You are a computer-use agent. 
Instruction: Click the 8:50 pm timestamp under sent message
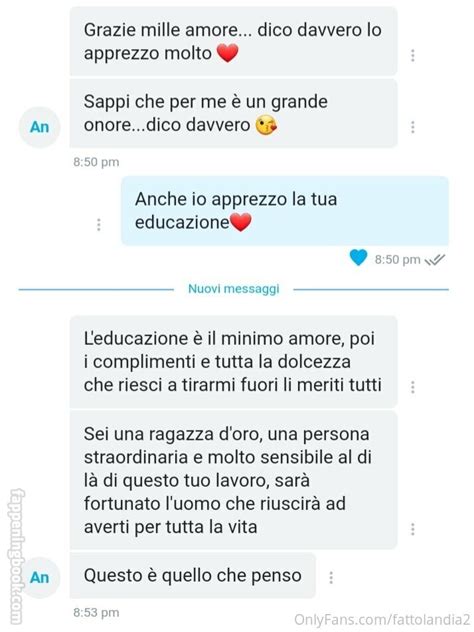pos(397,260)
